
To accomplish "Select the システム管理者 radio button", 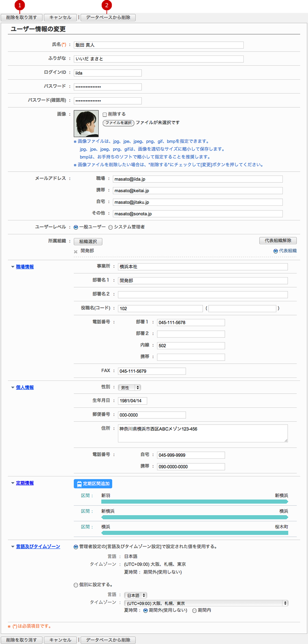I will click(x=110, y=227).
